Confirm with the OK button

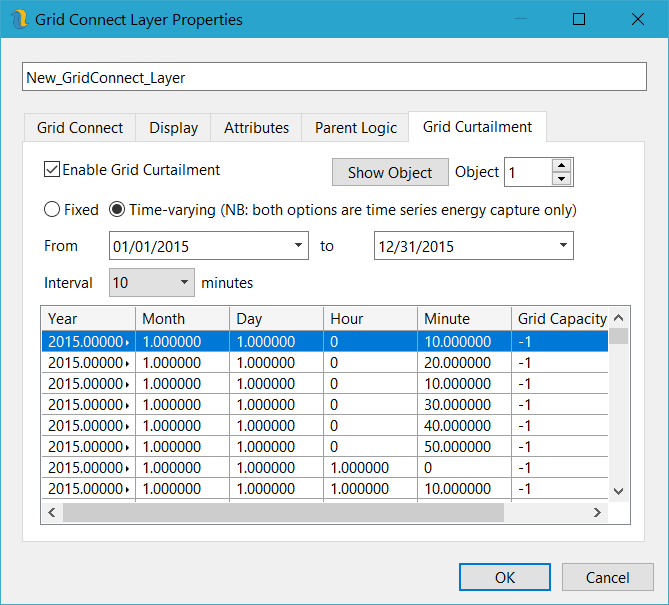click(x=504, y=577)
